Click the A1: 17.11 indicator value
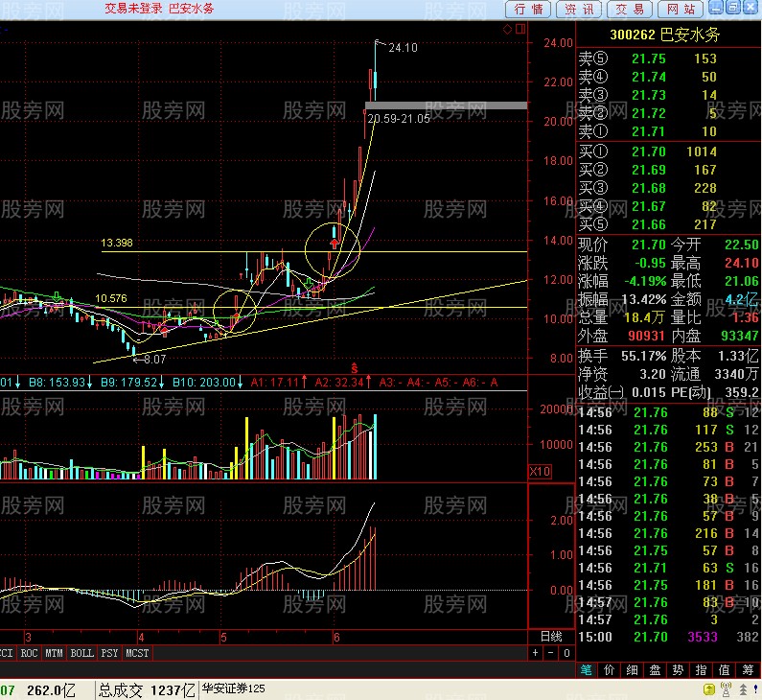This screenshot has height=700, width=762. point(279,382)
